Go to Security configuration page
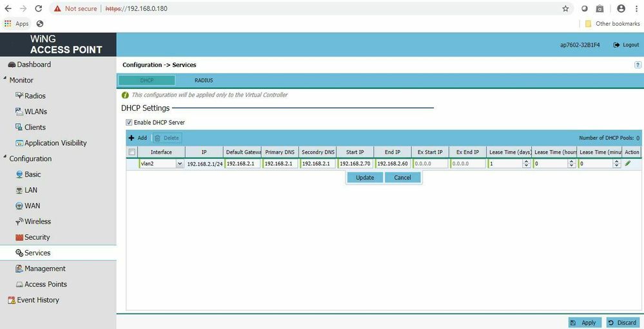This screenshot has height=329, width=644. pyautogui.click(x=37, y=237)
